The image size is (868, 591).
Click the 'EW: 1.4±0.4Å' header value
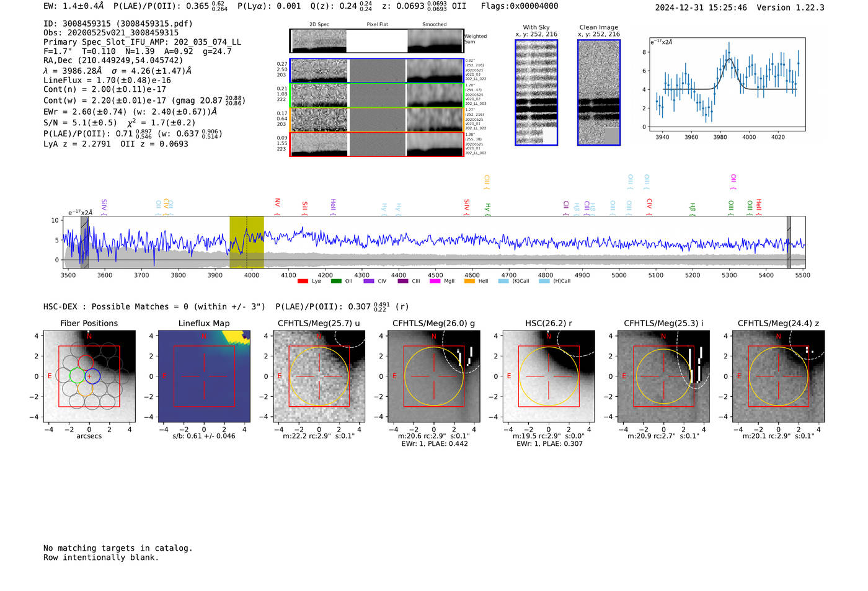point(74,6)
